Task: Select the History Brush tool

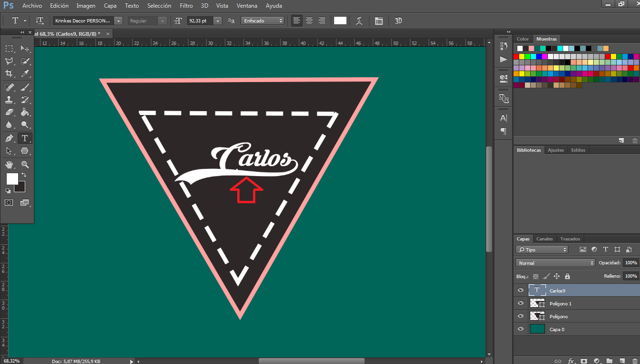Action: 25,100
